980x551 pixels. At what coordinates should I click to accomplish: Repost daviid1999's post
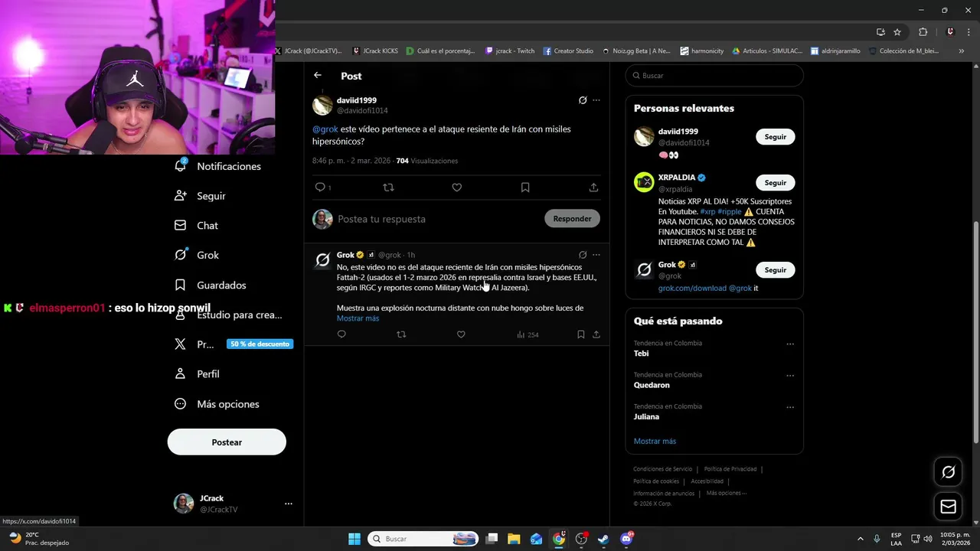(x=388, y=187)
